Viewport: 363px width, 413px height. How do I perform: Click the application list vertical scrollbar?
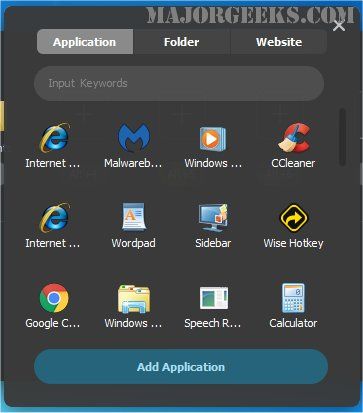click(342, 137)
